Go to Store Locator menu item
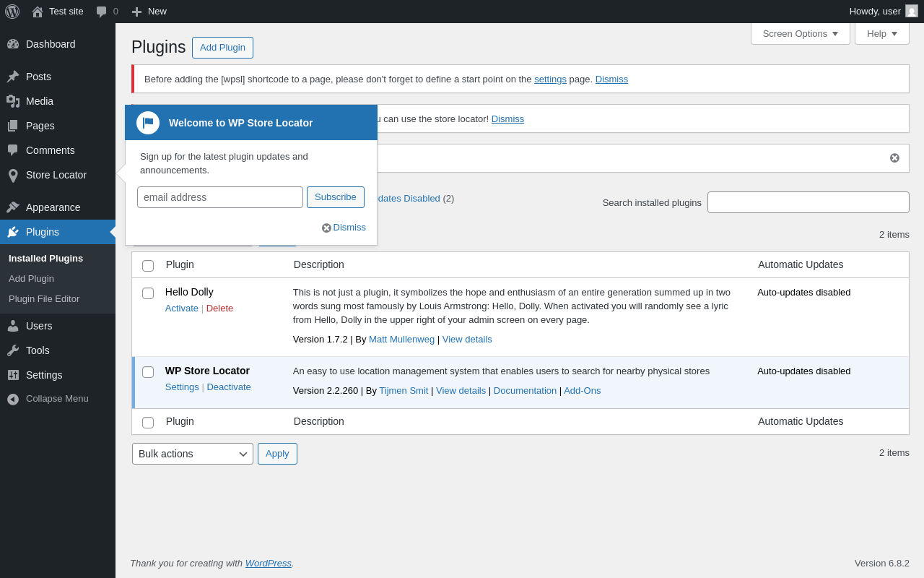924x578 pixels. tap(58, 175)
